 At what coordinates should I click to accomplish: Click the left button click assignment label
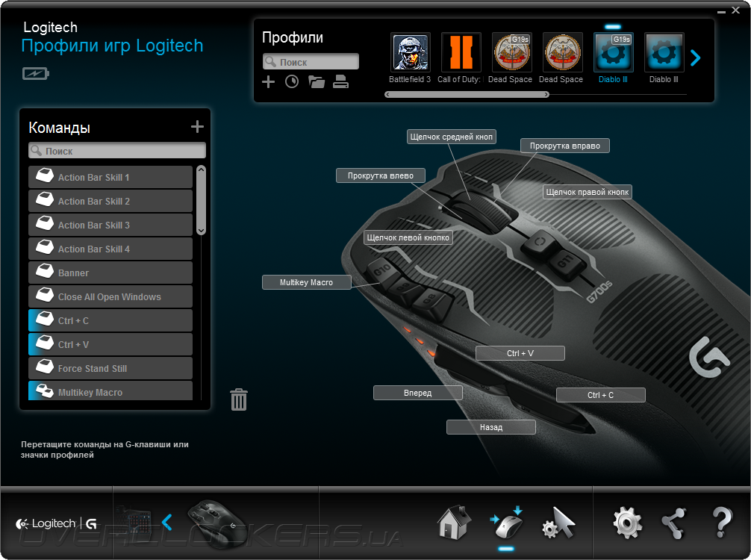point(408,237)
